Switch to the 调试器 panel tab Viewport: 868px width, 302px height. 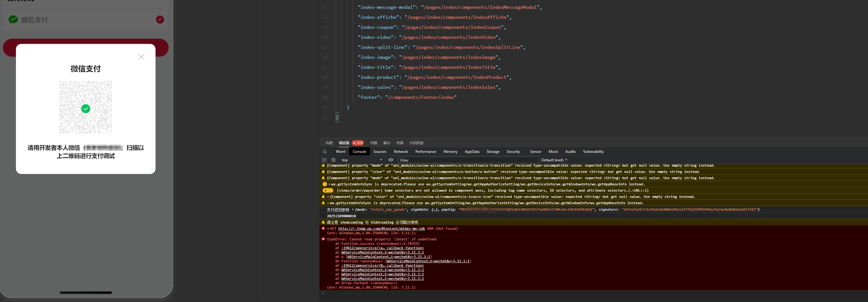click(344, 143)
